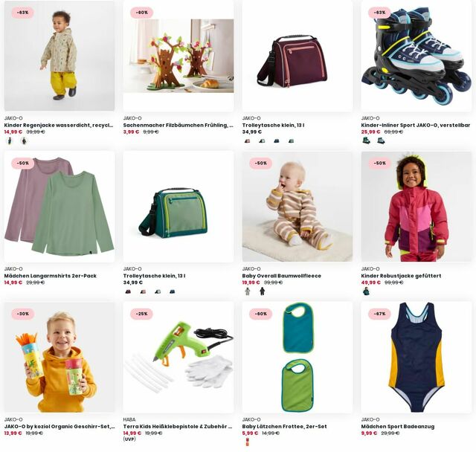Screen dimensions: 476x452
Task: Pick second inline skates color variant
Action: coord(381,141)
